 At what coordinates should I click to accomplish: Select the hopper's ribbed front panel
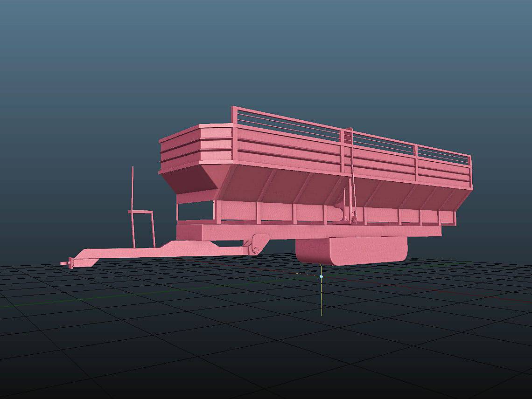196,149
